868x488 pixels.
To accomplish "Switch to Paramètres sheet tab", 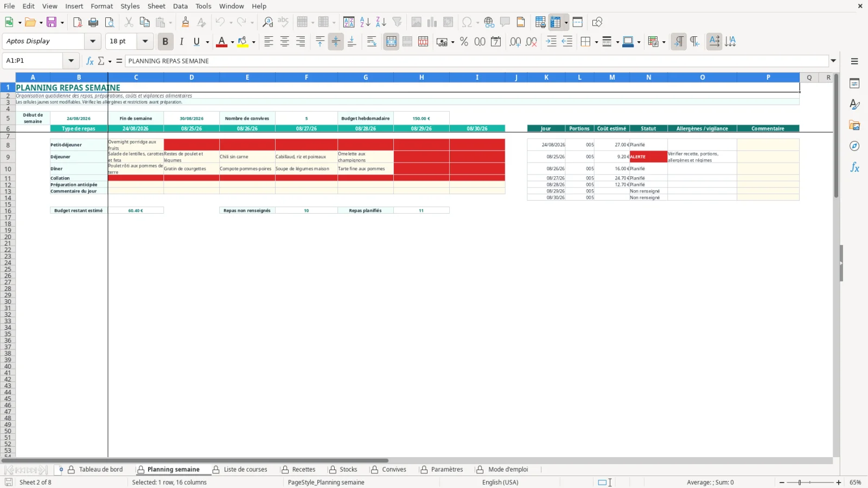I will tap(446, 470).
